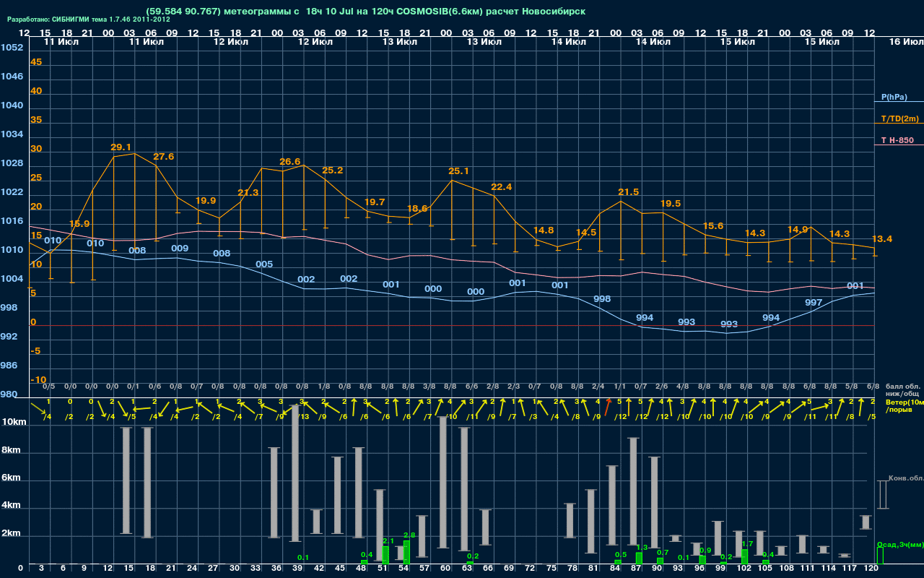This screenshot has height=578, width=924.
Task: Select the P(hPa) legend label
Action: click(x=894, y=97)
